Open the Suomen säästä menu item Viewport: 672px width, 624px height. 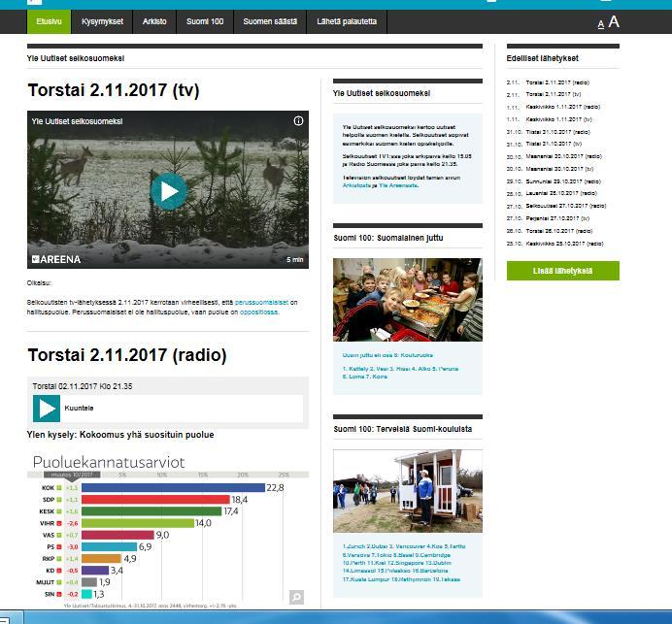(270, 21)
